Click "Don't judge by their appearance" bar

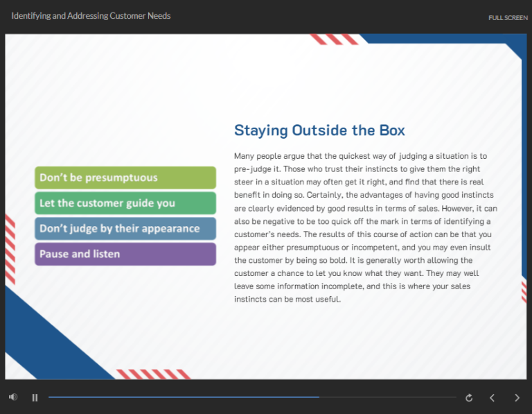click(x=125, y=228)
